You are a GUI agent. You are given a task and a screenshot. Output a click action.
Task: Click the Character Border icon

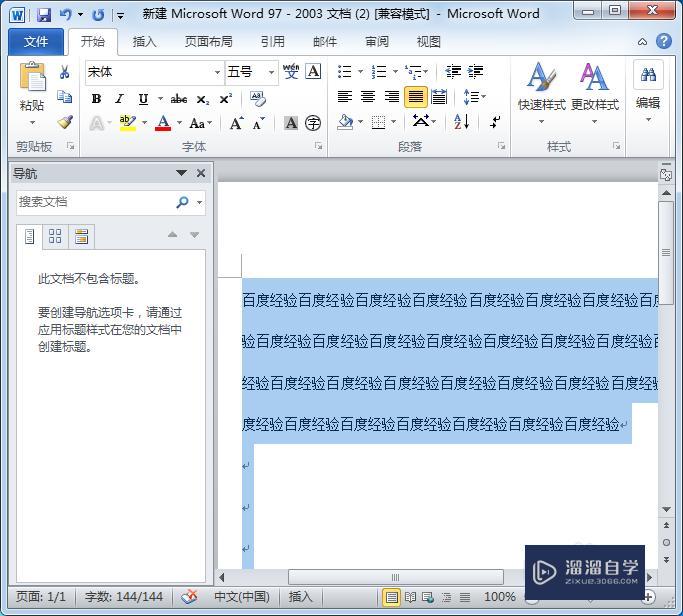pyautogui.click(x=313, y=71)
